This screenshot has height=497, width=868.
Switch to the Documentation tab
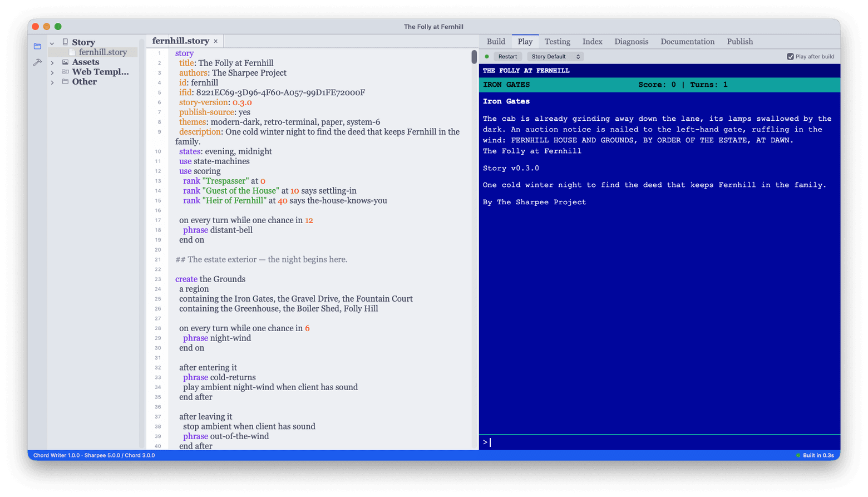tap(687, 42)
